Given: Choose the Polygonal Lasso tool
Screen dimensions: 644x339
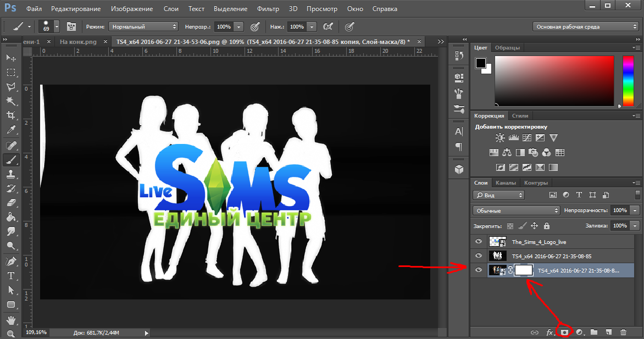Looking at the screenshot, I should (x=11, y=87).
